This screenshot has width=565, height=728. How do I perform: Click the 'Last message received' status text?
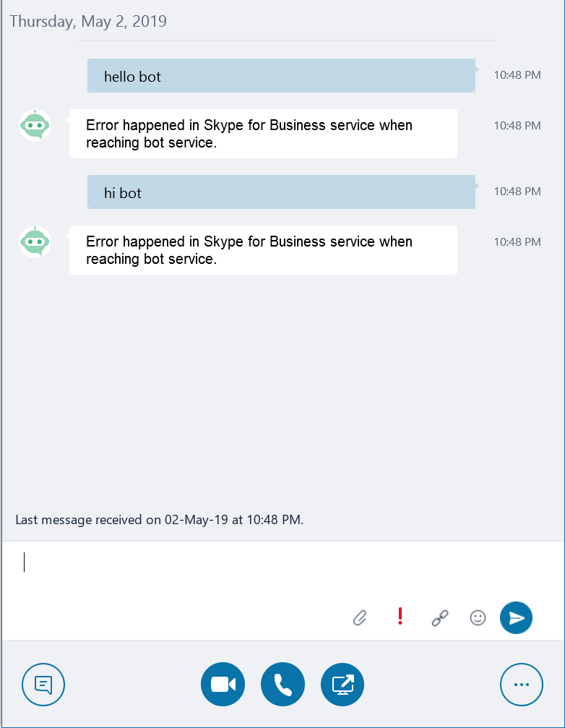coord(159,520)
